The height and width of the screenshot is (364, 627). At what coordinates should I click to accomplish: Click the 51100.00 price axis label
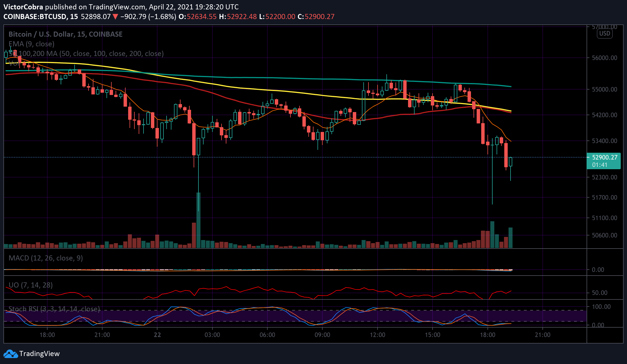click(x=605, y=218)
